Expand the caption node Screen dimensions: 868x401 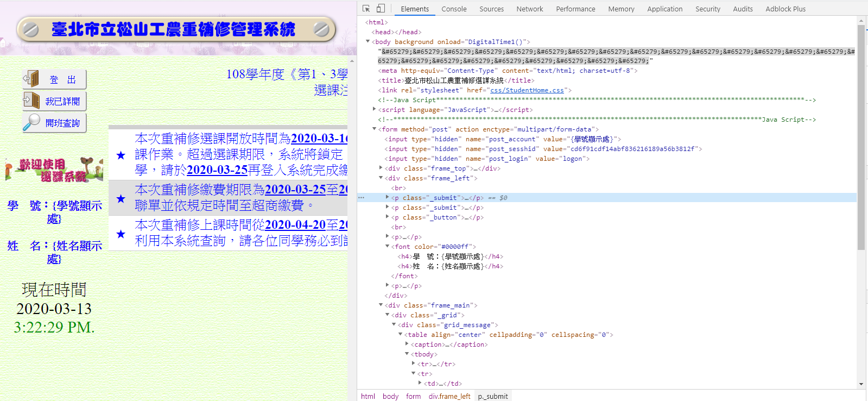tap(407, 344)
